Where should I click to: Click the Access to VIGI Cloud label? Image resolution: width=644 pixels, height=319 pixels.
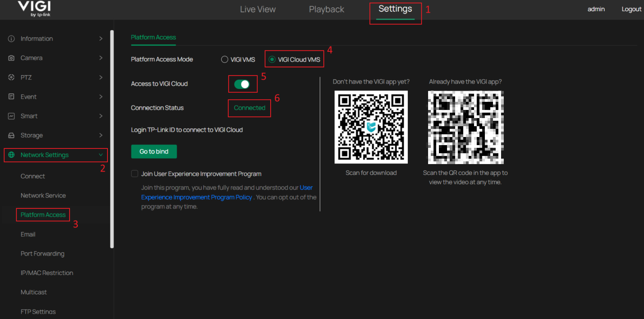159,84
